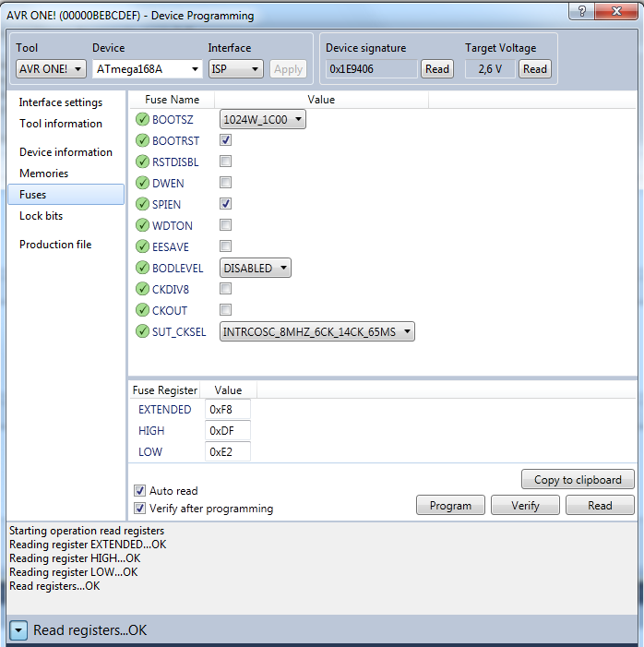The width and height of the screenshot is (644, 647).
Task: Click the EXTENDED register name label
Action: 165,409
